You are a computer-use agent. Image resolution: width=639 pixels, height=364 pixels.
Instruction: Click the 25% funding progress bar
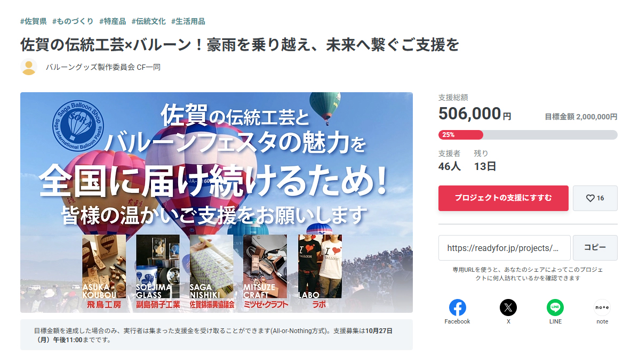tap(528, 135)
